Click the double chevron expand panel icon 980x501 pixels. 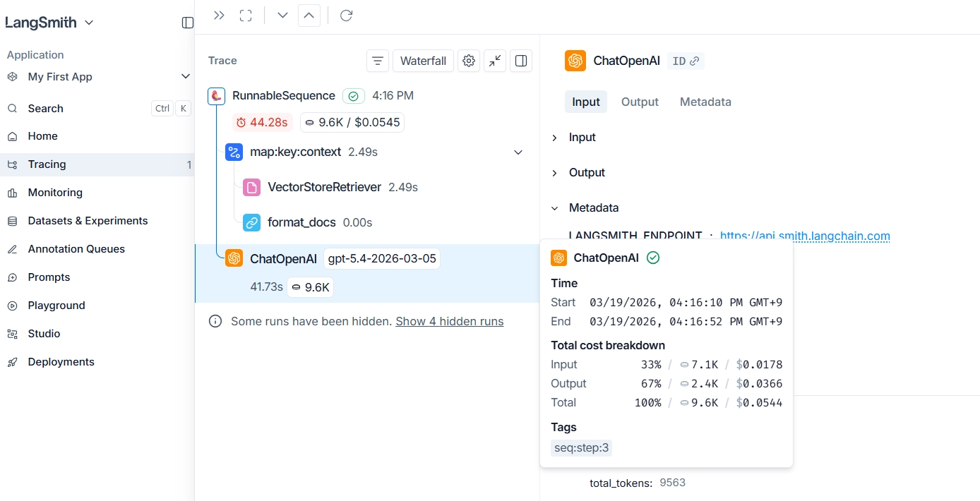pos(219,15)
